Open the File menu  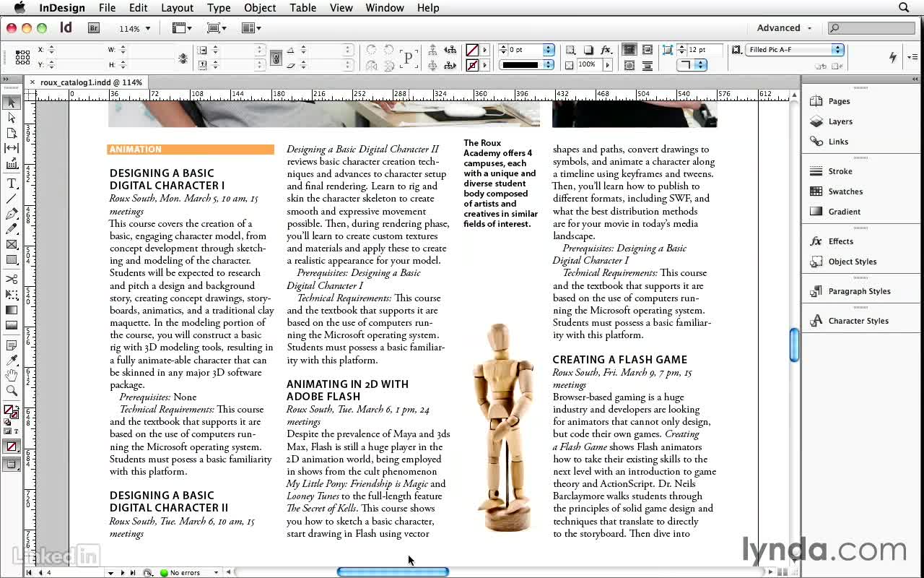(x=107, y=8)
